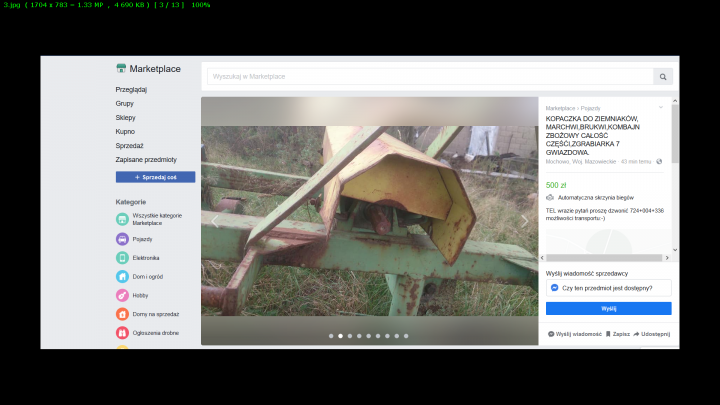Open Zapisane przedmioty in sidebar
The image size is (720, 405).
pos(146,159)
